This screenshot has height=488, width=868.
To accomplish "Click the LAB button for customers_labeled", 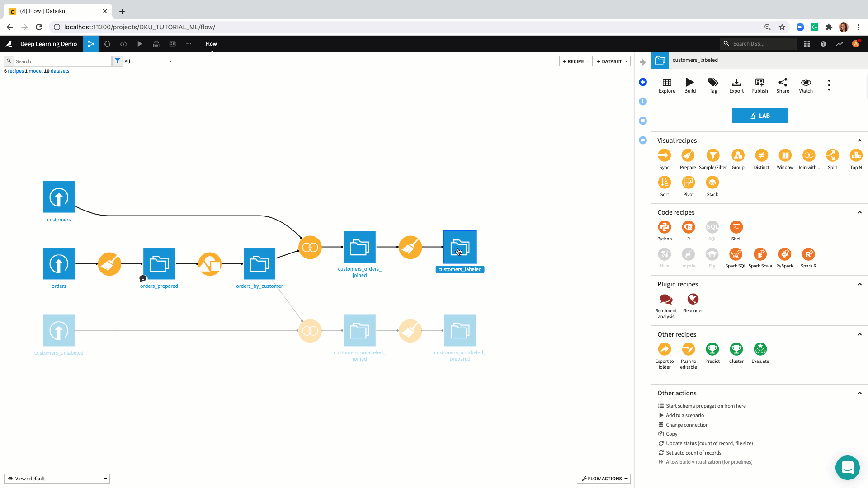I will pyautogui.click(x=759, y=116).
